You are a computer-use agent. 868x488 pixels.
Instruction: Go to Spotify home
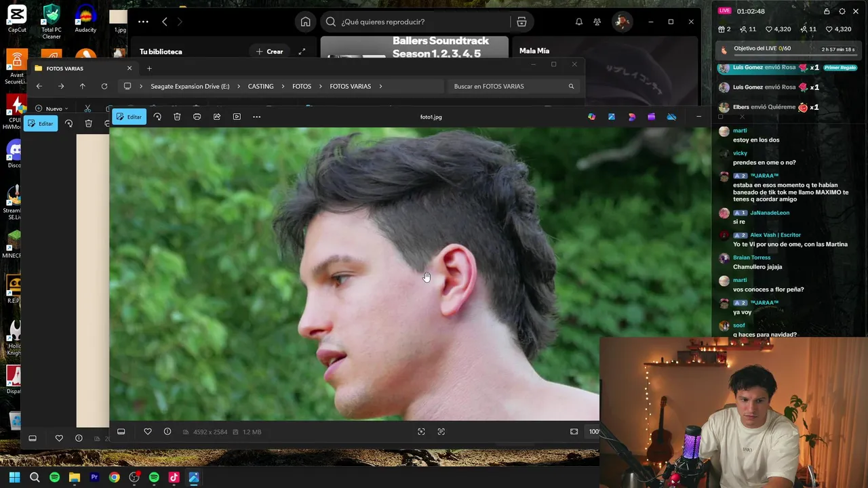tap(306, 22)
